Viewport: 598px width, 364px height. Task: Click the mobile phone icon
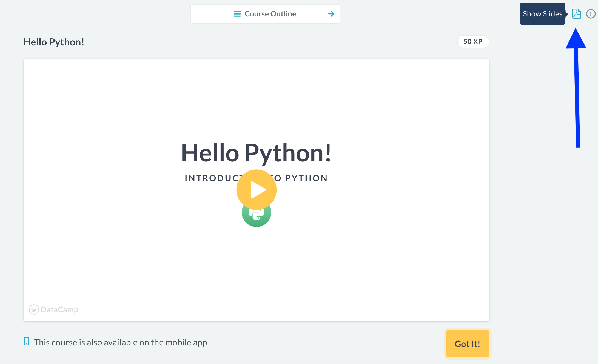(27, 342)
